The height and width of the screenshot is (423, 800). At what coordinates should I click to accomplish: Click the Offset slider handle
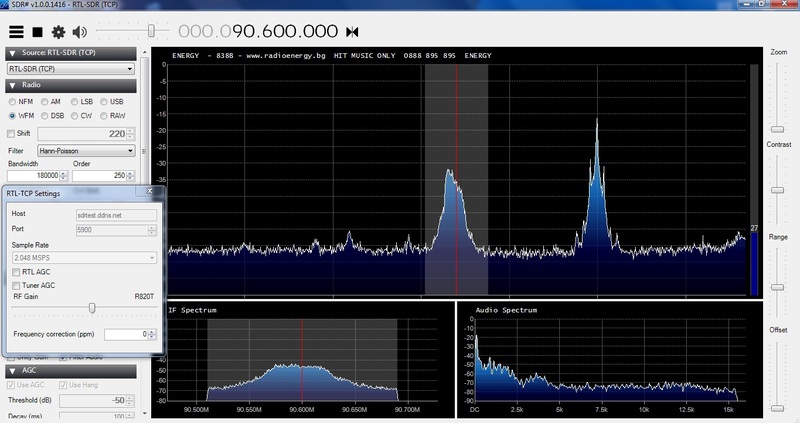point(777,408)
